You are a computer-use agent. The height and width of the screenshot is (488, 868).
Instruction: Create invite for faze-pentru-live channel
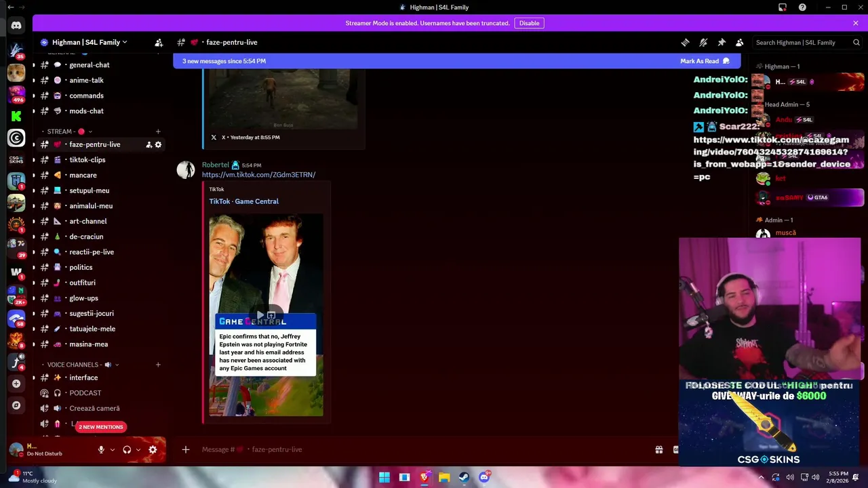(x=149, y=144)
